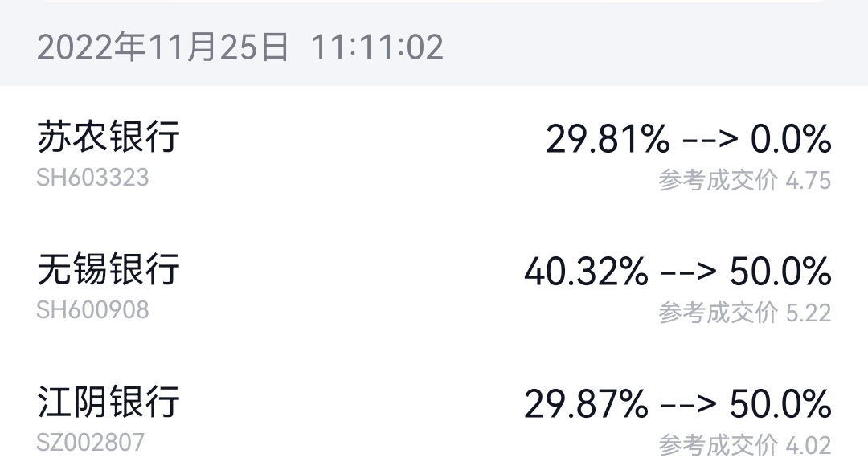
Task: Tap stock code SZ002807
Action: pyautogui.click(x=91, y=443)
